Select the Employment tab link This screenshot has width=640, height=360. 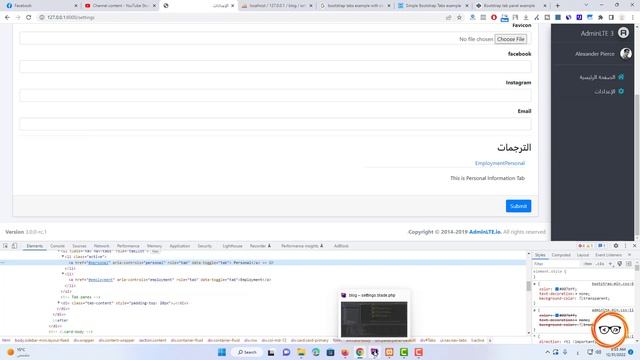pos(489,163)
